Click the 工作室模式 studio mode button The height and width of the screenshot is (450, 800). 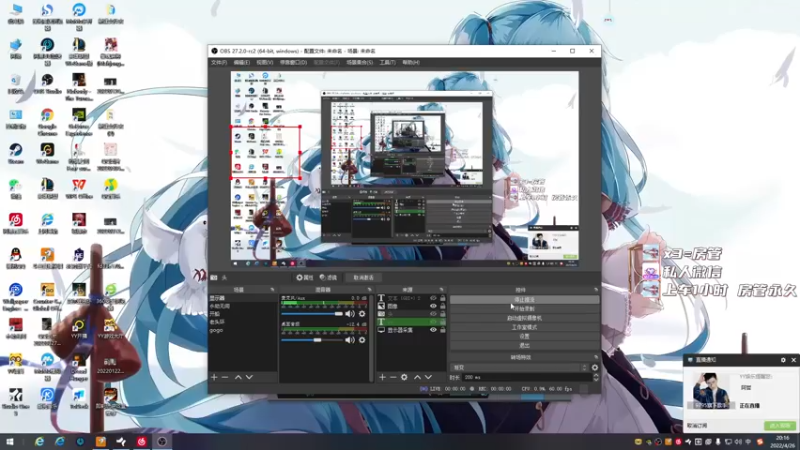point(524,327)
